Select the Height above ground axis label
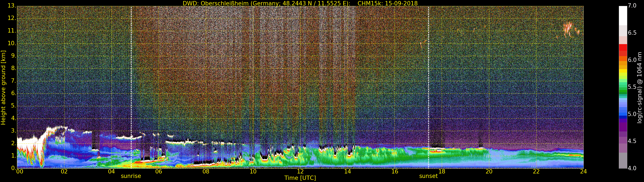Image resolution: width=644 pixels, height=182 pixels. pos(3,87)
